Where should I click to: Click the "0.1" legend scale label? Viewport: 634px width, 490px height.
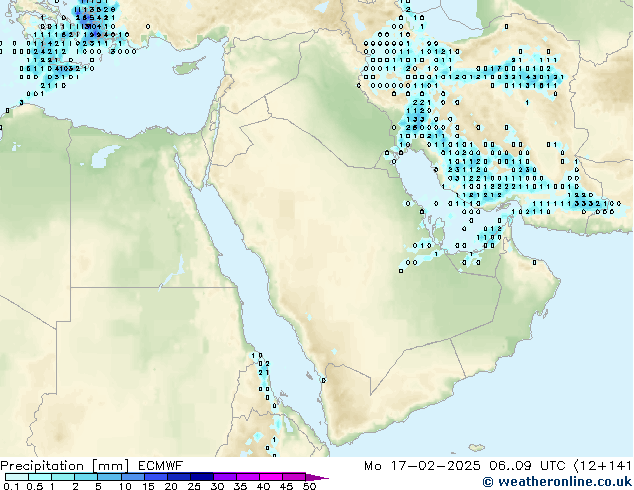coord(11,486)
